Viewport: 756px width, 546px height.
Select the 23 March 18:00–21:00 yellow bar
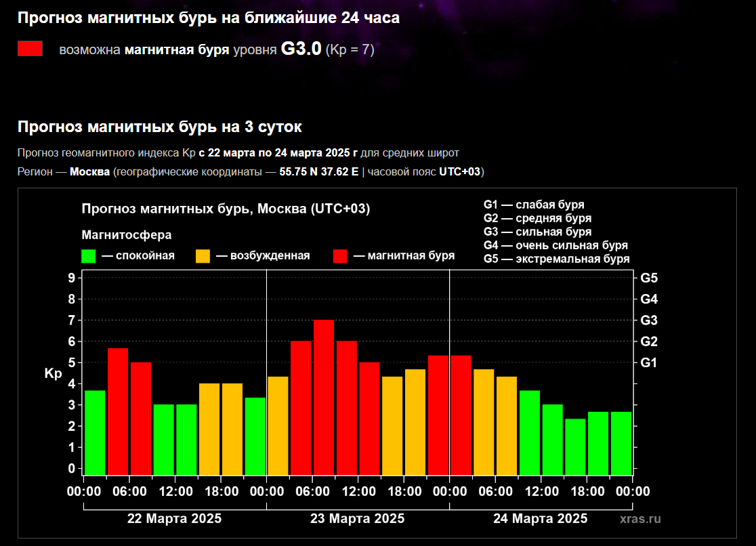[415, 422]
